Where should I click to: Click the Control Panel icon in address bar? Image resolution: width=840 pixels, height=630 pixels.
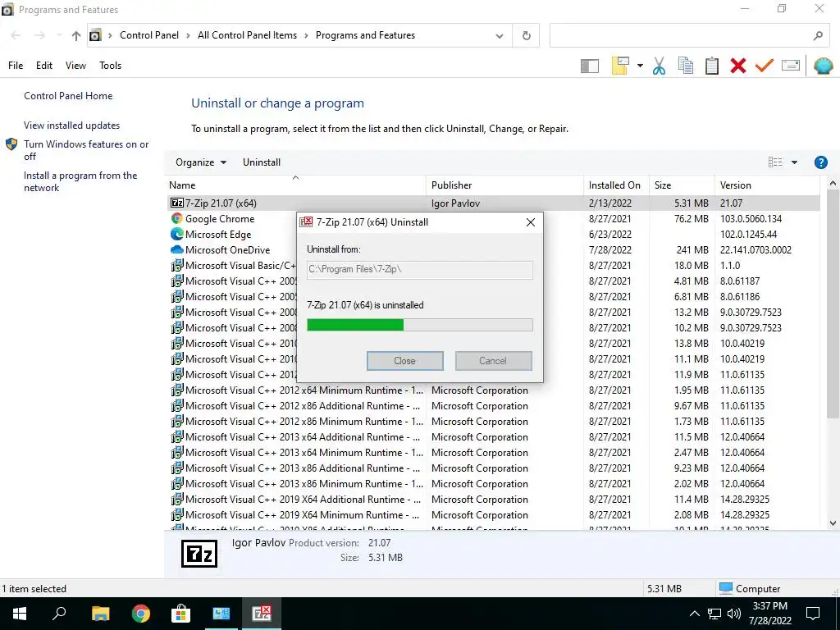[x=95, y=35]
